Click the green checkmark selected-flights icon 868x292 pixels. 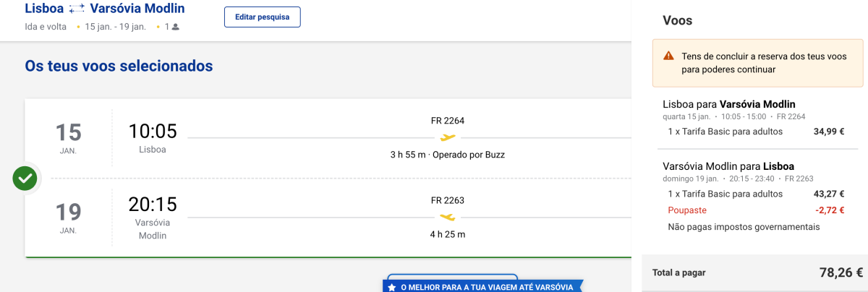(25, 178)
